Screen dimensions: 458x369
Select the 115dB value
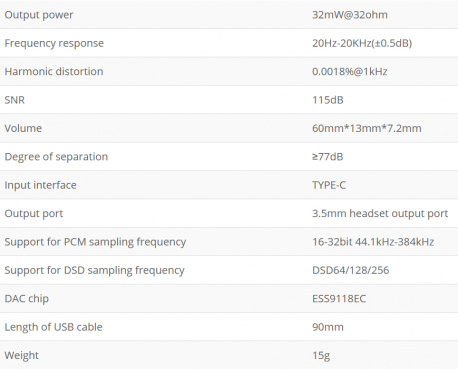(x=328, y=100)
